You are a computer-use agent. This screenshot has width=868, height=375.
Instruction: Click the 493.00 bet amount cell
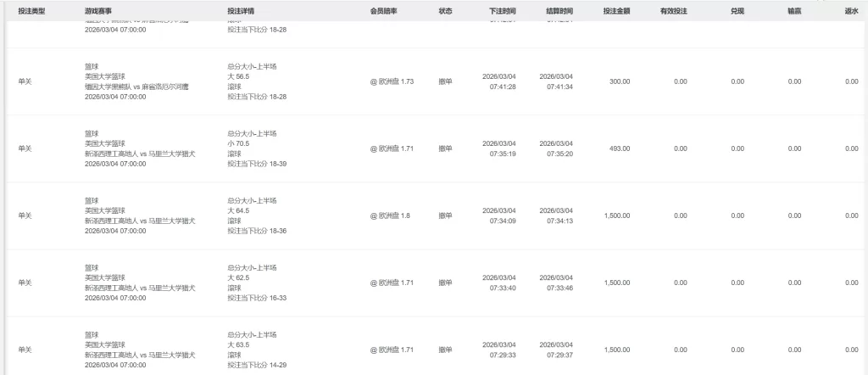(620, 148)
